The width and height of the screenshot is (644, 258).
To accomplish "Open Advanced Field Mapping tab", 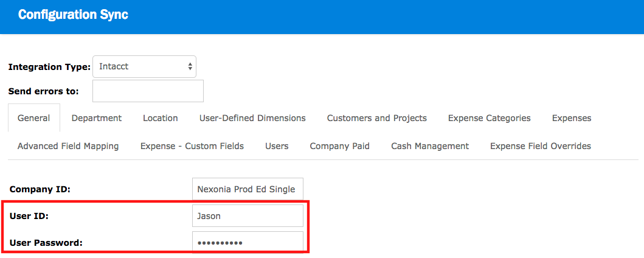I will [68, 146].
